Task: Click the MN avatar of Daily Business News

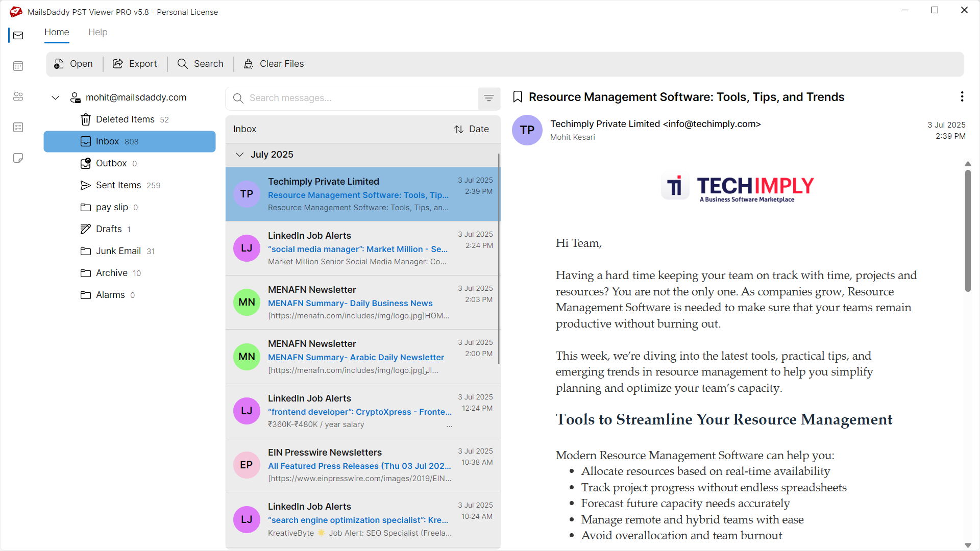Action: pyautogui.click(x=247, y=302)
